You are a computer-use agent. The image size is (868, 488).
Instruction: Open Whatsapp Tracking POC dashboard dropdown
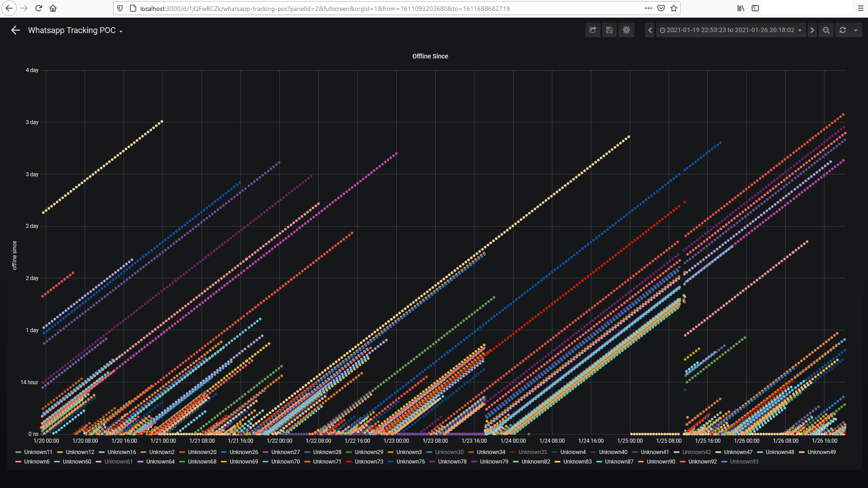[x=75, y=30]
